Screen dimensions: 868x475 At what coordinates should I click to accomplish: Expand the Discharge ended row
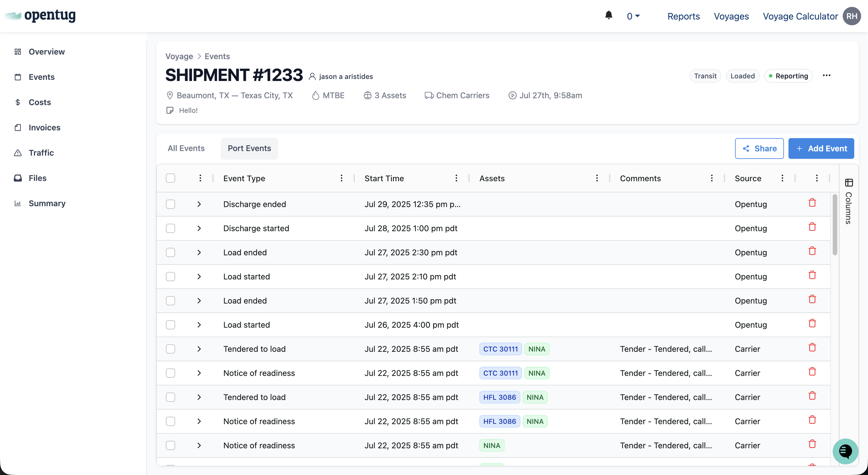tap(199, 204)
